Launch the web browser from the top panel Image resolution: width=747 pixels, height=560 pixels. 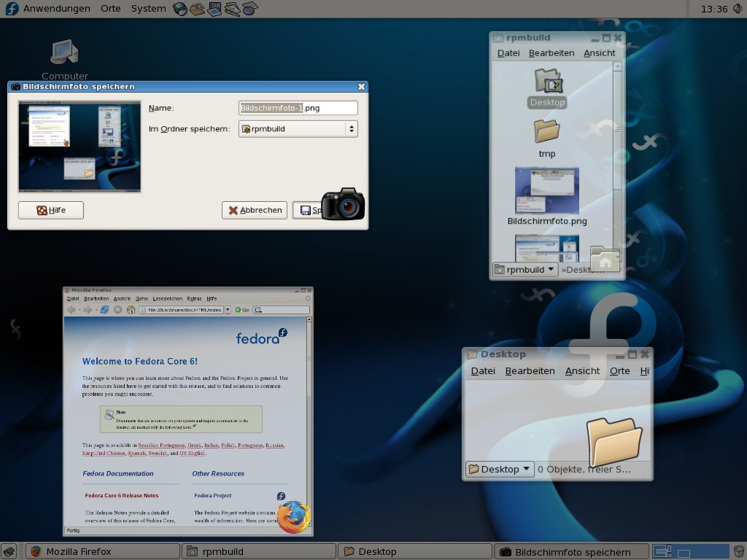point(180,9)
